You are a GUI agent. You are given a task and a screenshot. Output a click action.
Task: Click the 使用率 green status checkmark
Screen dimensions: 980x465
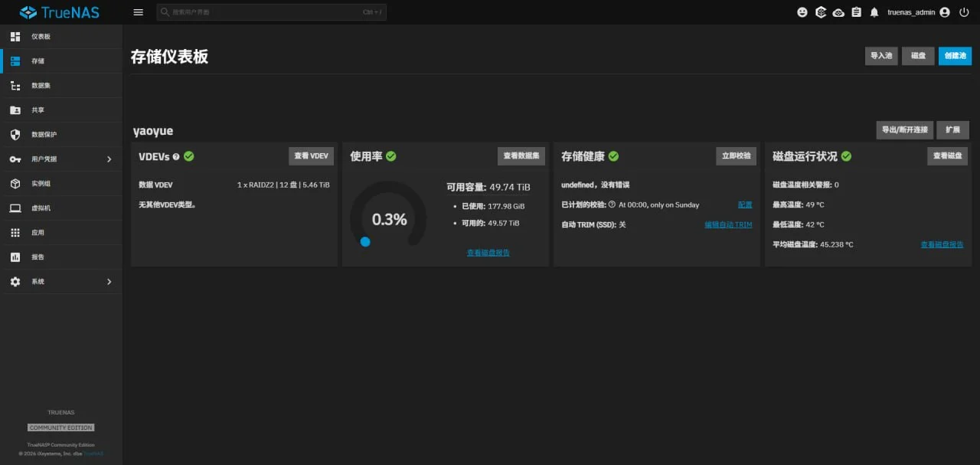coord(390,156)
